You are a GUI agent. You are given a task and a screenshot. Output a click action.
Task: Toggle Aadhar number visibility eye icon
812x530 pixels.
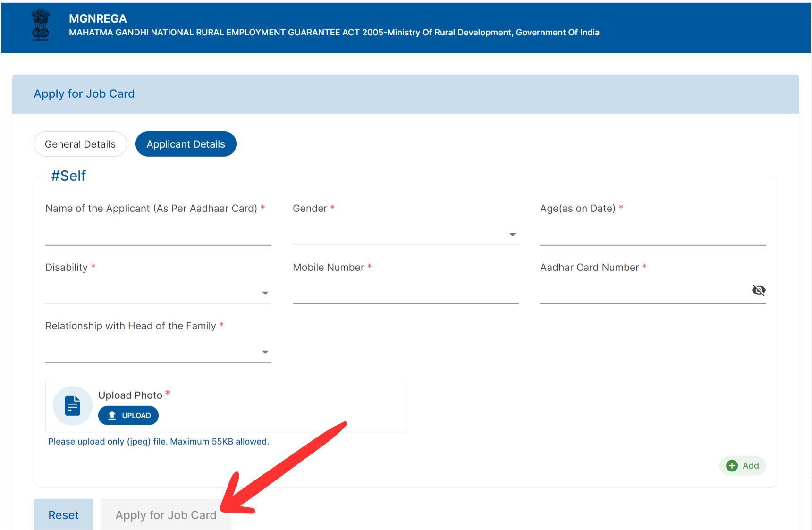tap(758, 290)
